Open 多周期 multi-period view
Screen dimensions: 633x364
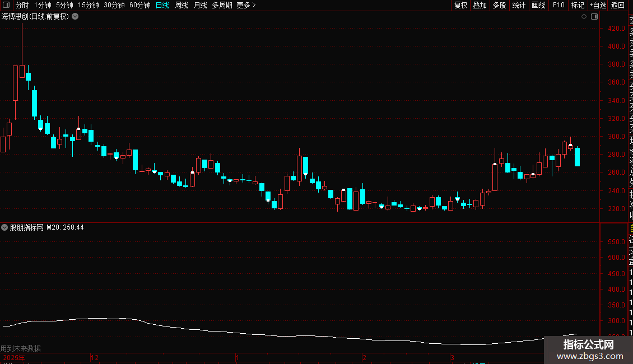[222, 5]
